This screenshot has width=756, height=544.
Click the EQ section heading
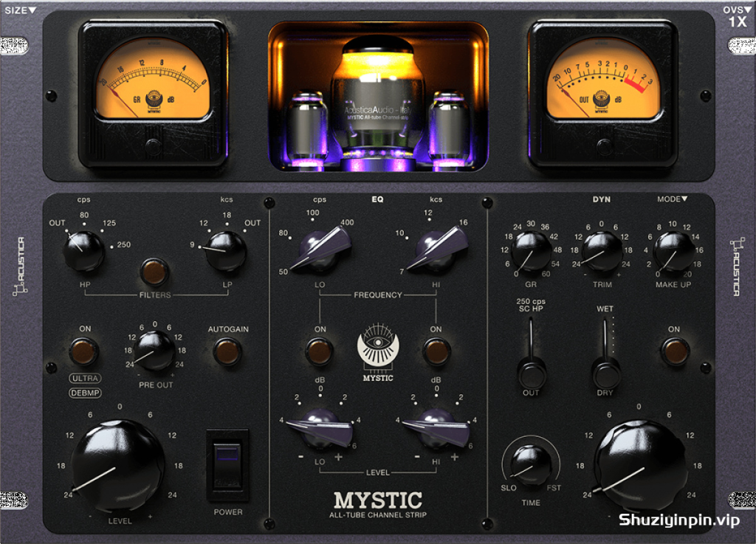tap(377, 199)
